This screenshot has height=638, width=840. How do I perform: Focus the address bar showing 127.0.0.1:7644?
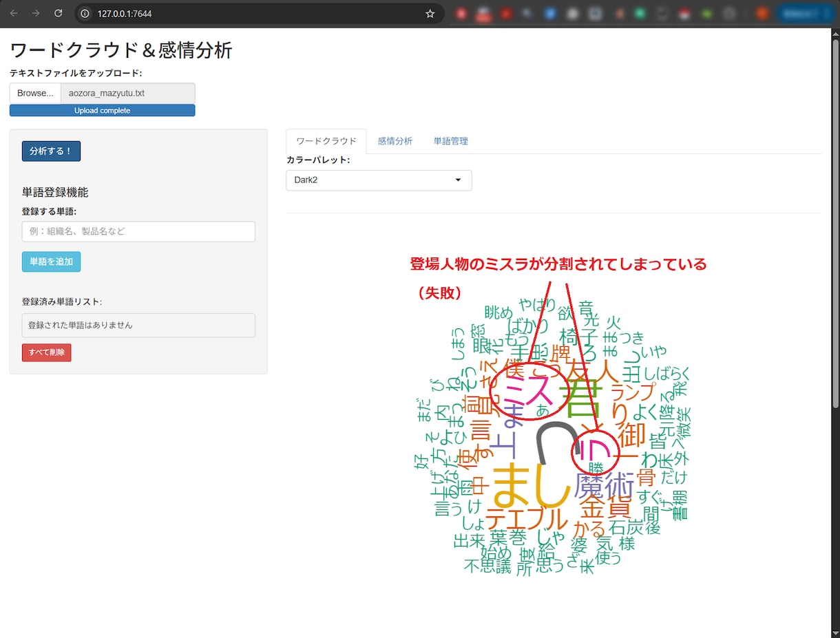tap(255, 14)
